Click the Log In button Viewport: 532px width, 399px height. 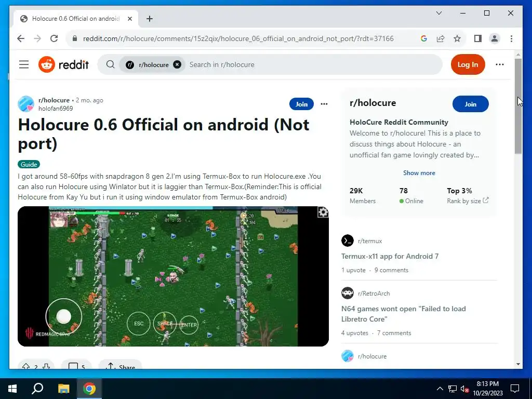pos(468,64)
